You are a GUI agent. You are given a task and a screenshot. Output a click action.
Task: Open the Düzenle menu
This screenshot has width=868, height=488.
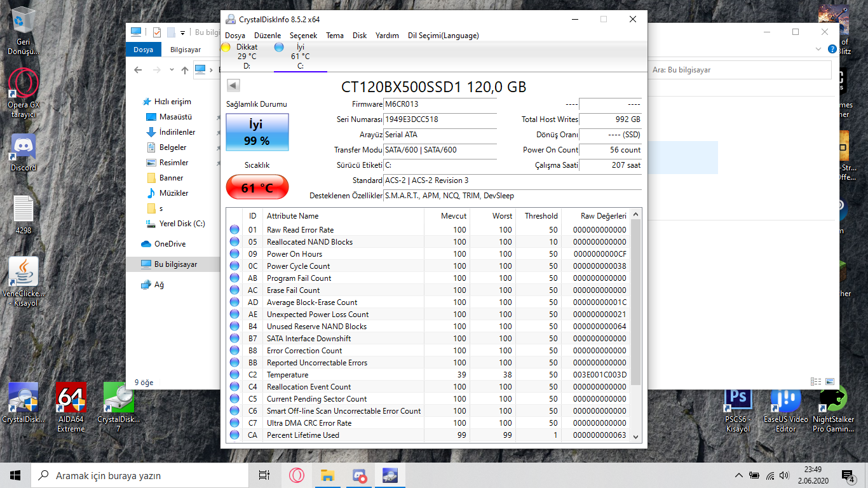click(268, 36)
